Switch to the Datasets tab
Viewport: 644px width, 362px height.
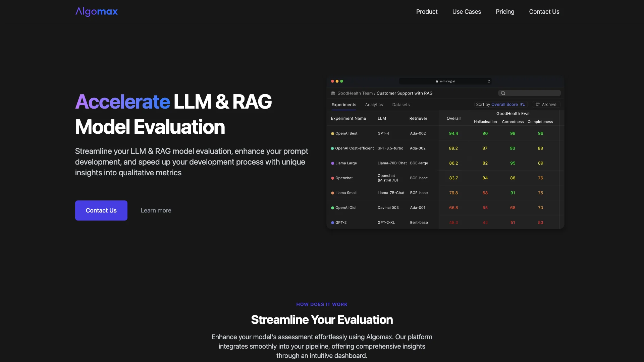[401, 105]
